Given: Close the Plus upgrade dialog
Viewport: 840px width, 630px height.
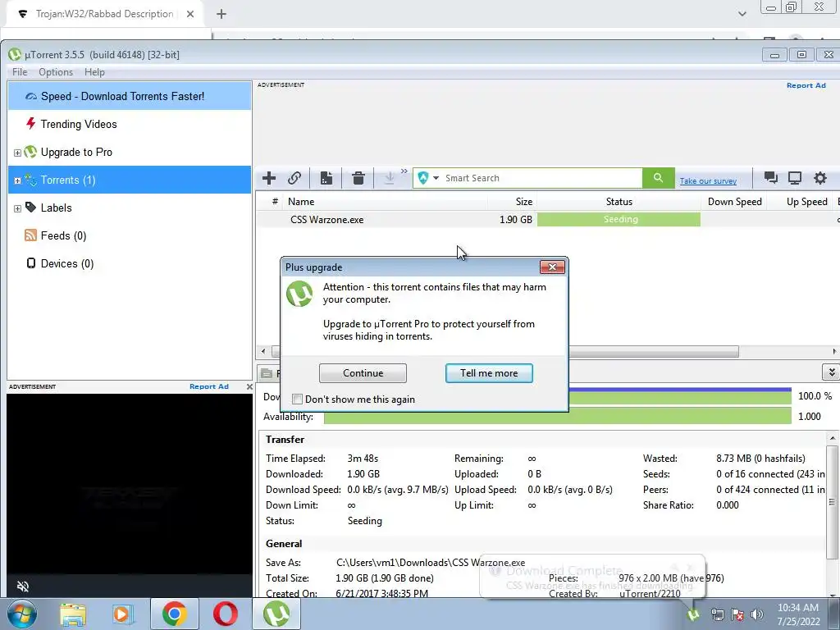Looking at the screenshot, I should point(552,267).
